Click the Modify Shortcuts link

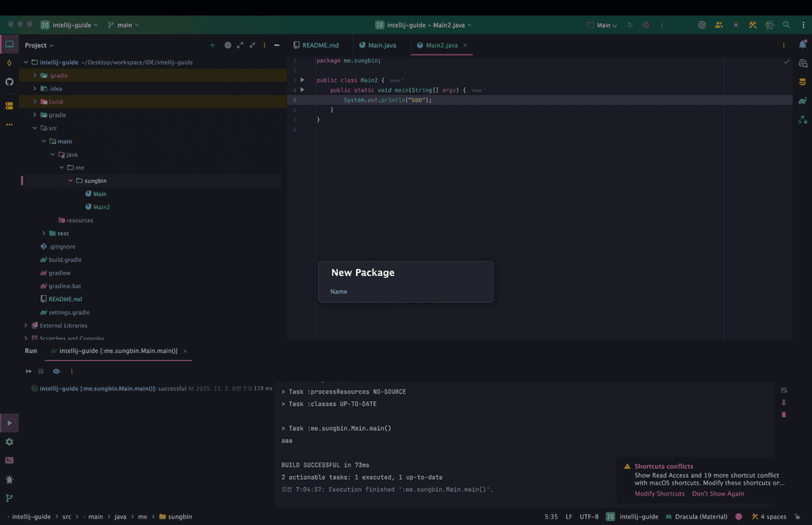(x=659, y=493)
